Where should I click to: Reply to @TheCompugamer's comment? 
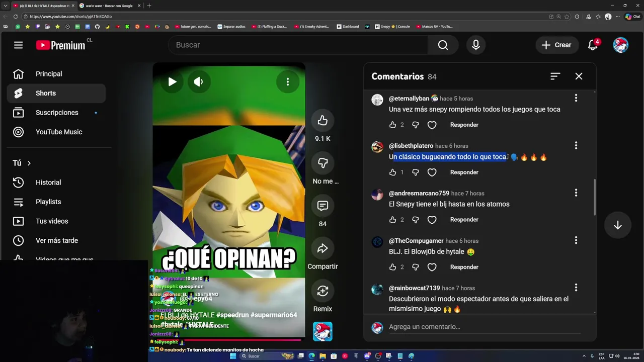pos(464,267)
